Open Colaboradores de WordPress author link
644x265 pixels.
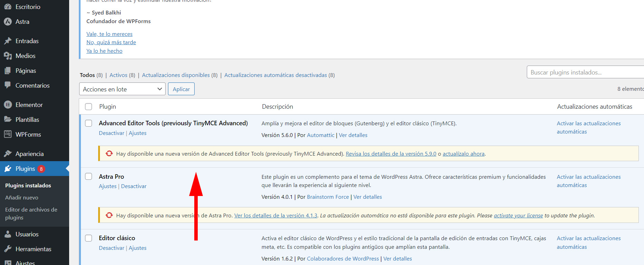343,259
